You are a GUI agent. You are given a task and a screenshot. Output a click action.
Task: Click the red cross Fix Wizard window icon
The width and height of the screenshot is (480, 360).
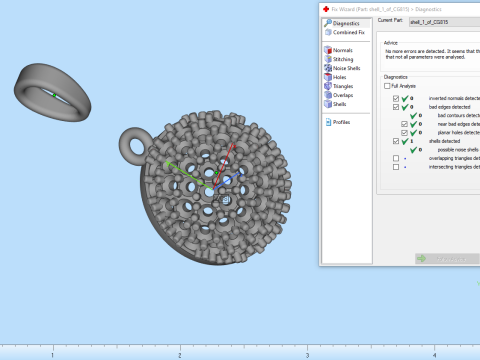[x=326, y=9]
